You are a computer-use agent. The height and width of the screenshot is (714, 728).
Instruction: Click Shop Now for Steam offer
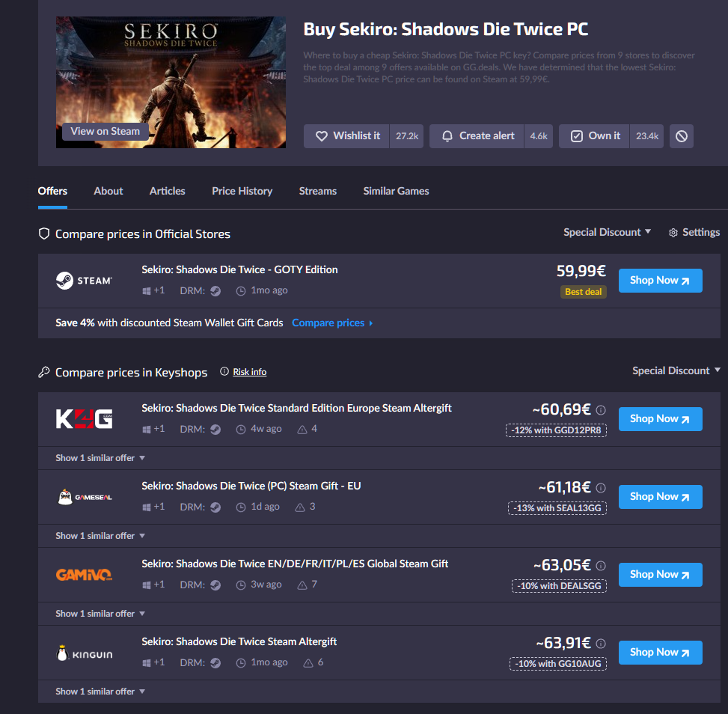[x=660, y=281]
